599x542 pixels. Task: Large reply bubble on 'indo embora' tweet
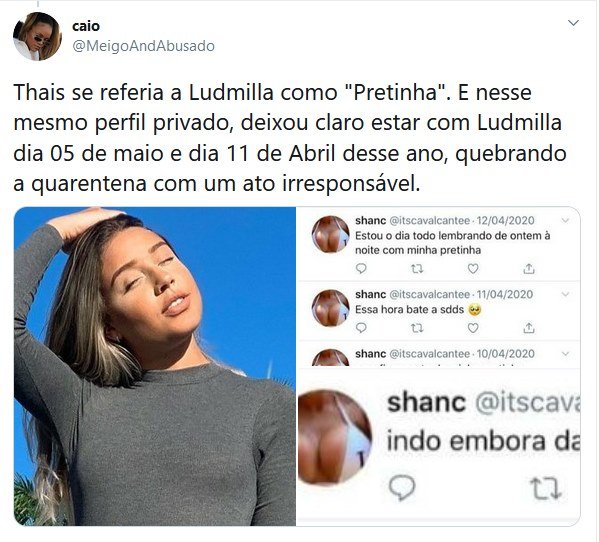pos(402,487)
